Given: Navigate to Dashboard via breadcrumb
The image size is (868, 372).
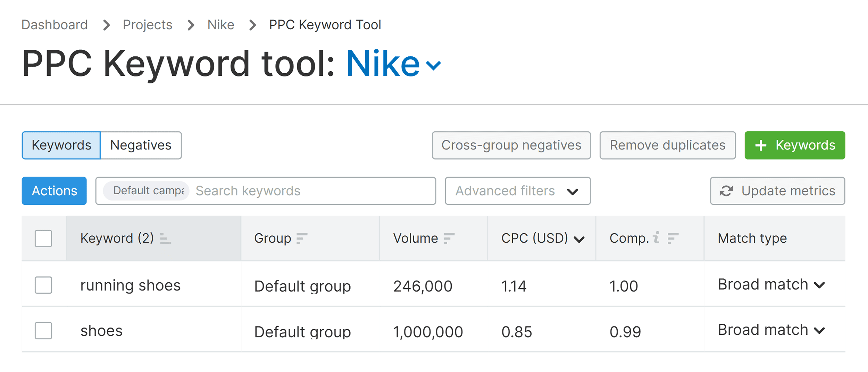Looking at the screenshot, I should (54, 24).
